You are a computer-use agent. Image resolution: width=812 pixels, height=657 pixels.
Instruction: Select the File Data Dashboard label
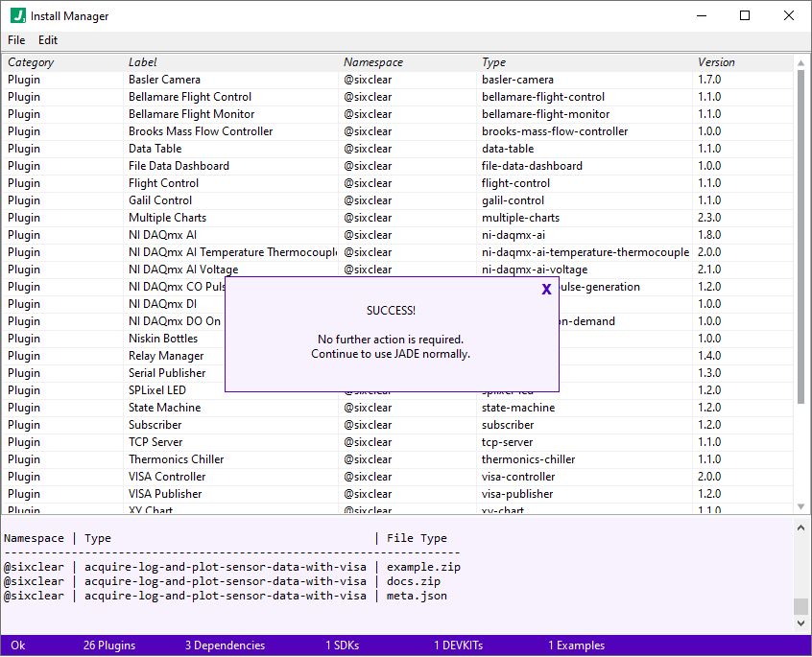(x=179, y=166)
